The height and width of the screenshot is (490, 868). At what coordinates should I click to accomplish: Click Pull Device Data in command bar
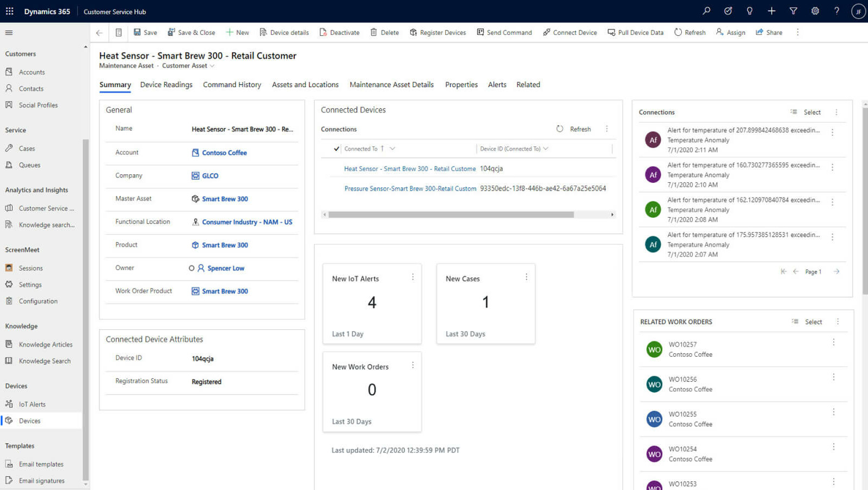[635, 32]
